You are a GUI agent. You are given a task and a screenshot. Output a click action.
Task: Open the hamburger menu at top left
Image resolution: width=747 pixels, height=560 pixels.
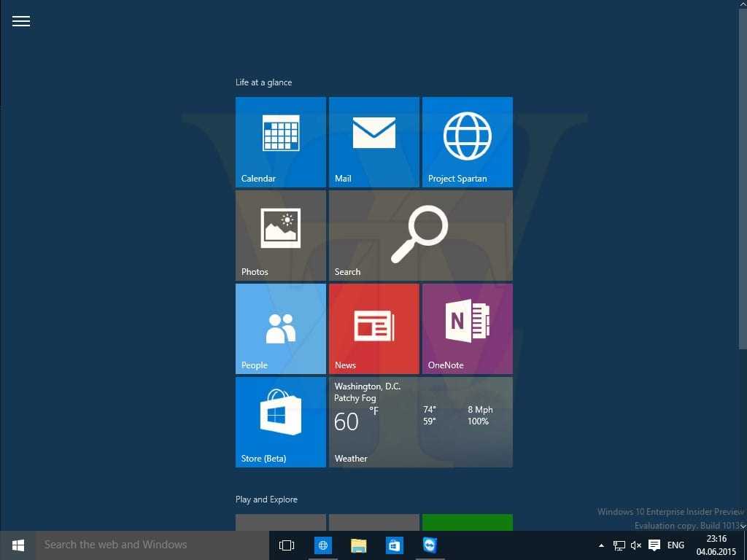(x=21, y=21)
